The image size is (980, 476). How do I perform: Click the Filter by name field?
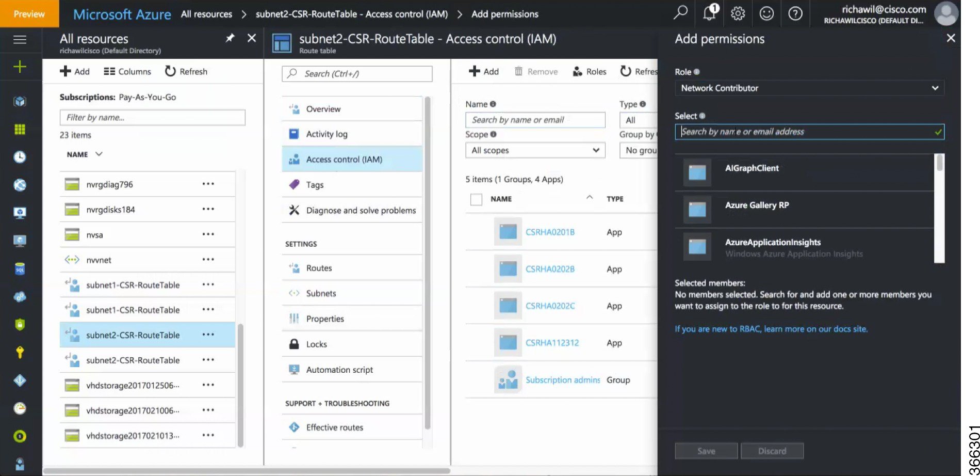pyautogui.click(x=152, y=117)
